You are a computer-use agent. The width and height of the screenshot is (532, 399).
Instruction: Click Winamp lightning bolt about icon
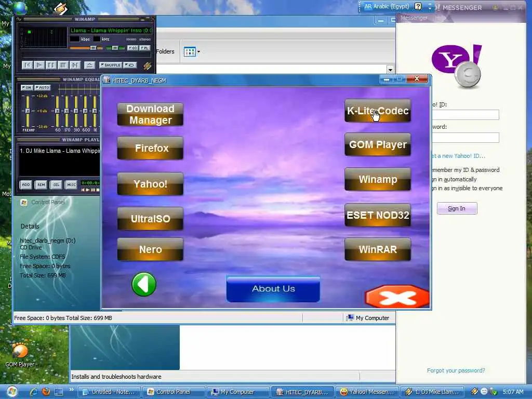pos(147,65)
